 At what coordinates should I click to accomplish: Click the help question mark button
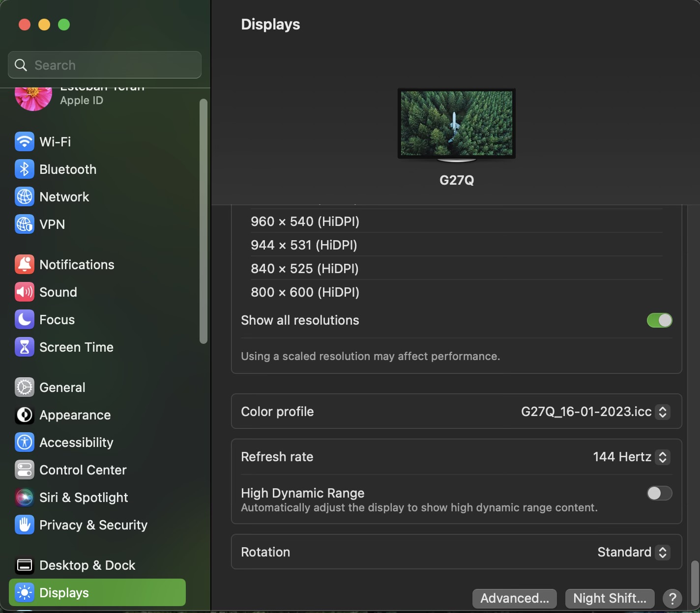[x=672, y=598]
